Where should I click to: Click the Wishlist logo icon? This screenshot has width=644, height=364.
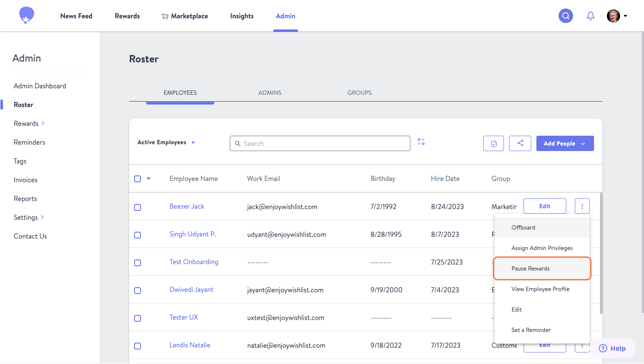pyautogui.click(x=26, y=15)
